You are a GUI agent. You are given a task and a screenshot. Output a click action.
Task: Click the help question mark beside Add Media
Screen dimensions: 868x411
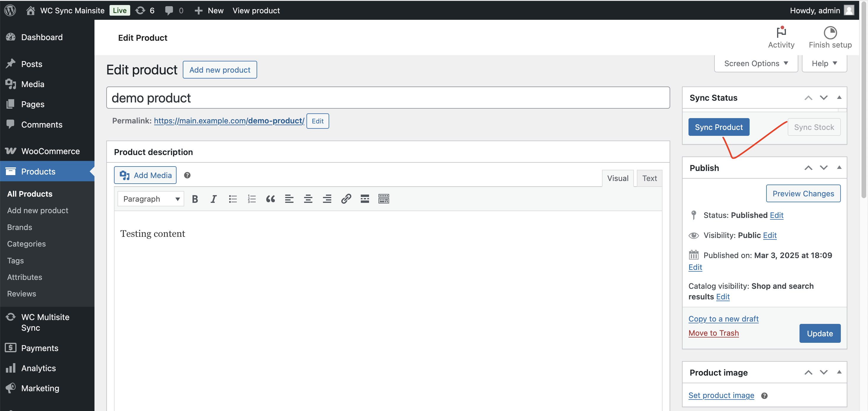(x=187, y=175)
